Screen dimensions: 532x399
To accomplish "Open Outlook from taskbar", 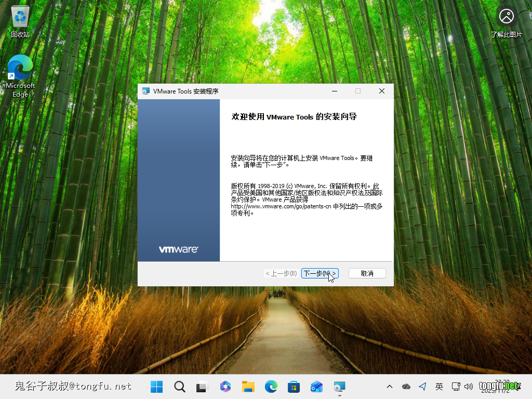I will pos(316,387).
